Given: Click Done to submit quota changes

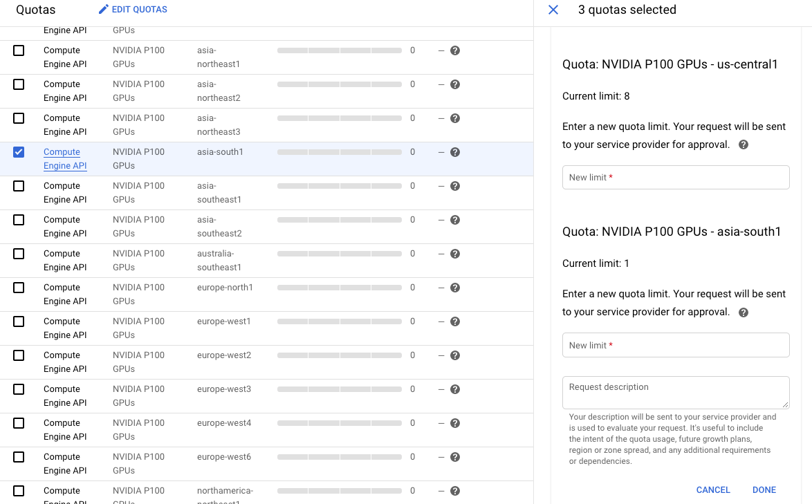Looking at the screenshot, I should click(x=764, y=490).
